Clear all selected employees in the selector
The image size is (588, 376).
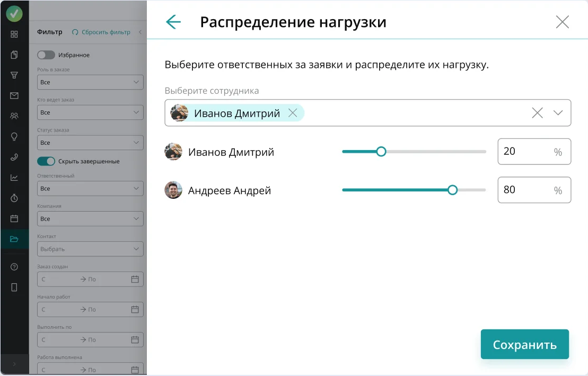click(x=538, y=112)
